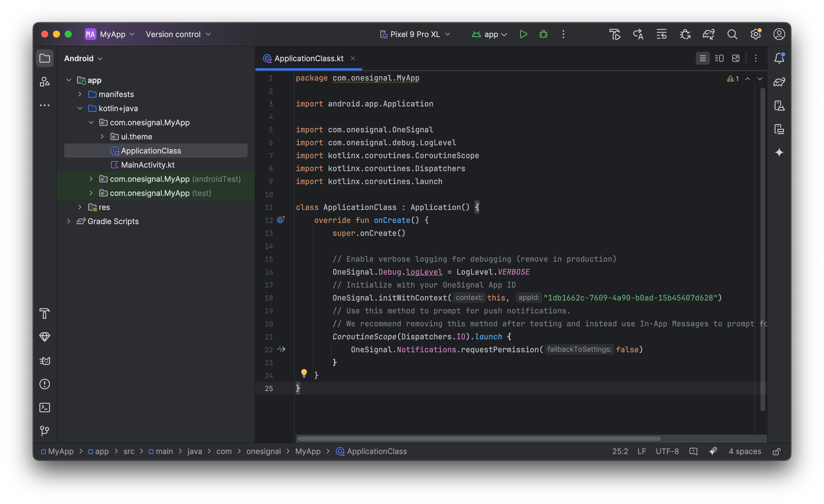824x504 pixels.
Task: Open Git version control tool window
Action: pos(44,431)
